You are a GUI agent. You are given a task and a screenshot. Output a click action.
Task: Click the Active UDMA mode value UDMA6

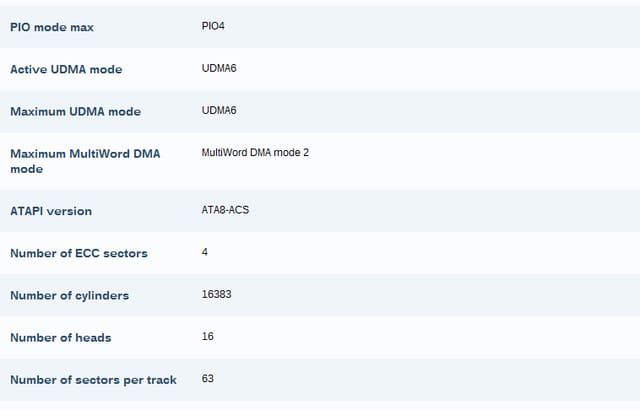[219, 68]
